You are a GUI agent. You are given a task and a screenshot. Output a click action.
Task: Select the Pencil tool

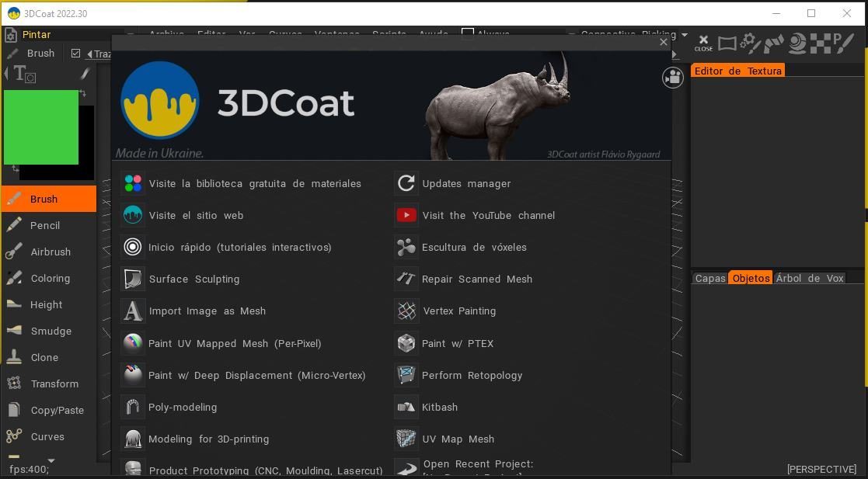[x=48, y=225]
